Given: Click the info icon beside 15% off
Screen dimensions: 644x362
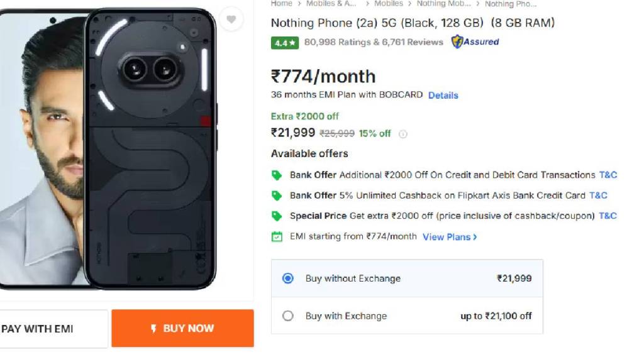Looking at the screenshot, I should coord(403,134).
